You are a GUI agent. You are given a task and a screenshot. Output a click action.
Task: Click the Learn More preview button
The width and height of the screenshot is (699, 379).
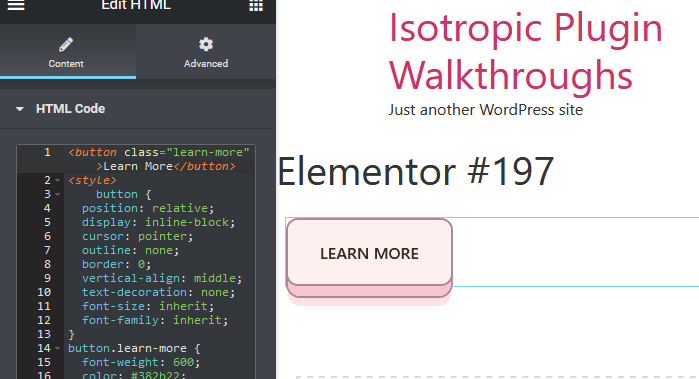coord(370,253)
